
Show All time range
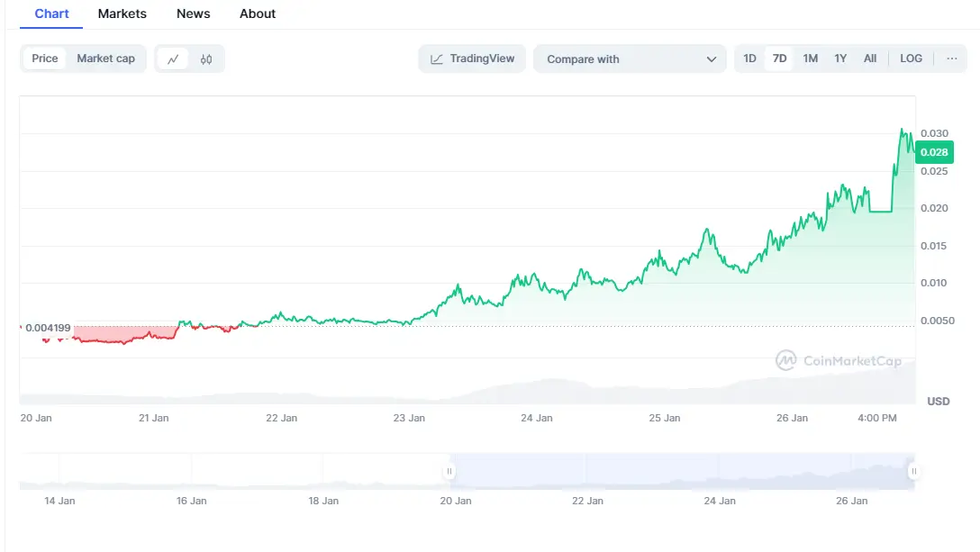pyautogui.click(x=870, y=59)
